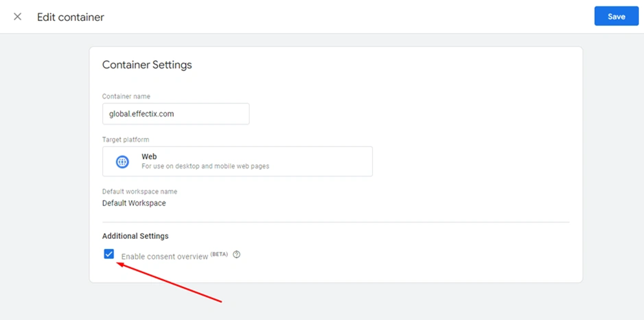The width and height of the screenshot is (644, 320).
Task: Open help icon beside consent overview
Action: coord(237,254)
